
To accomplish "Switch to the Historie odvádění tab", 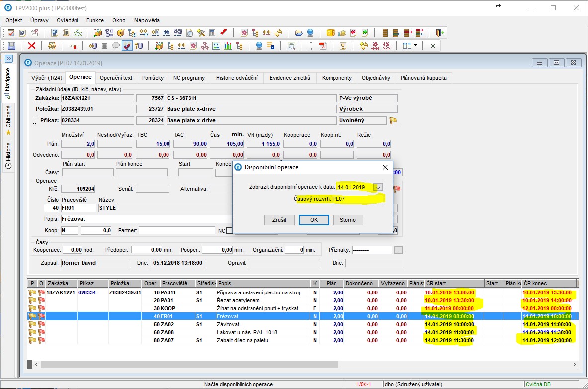I will click(x=237, y=78).
